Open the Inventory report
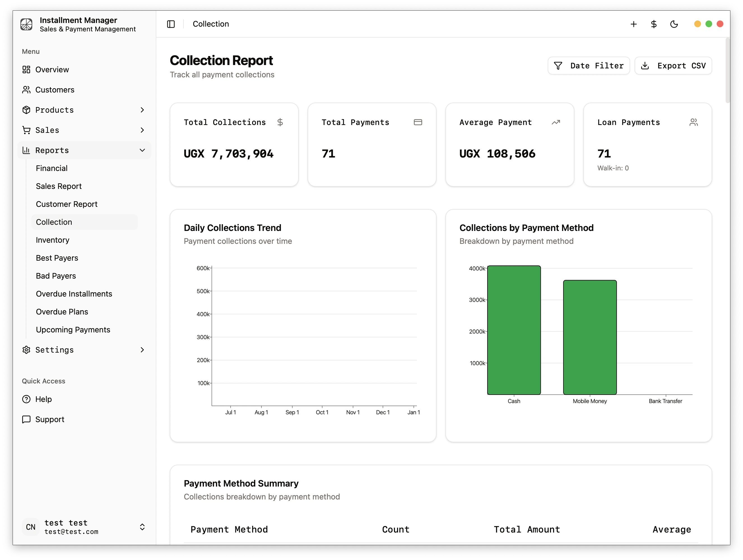This screenshot has height=560, width=743. (x=52, y=240)
